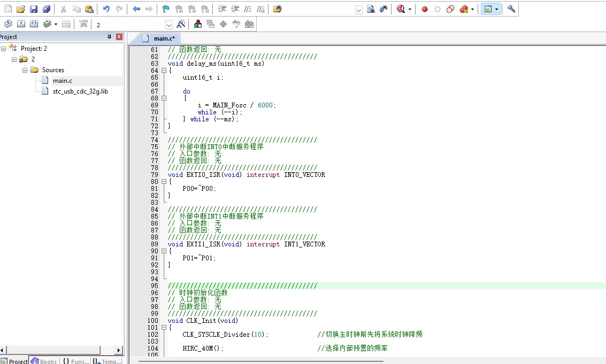Screen dimensions: 606x364
Task: Switch to the Functions tab
Action: 75,361
